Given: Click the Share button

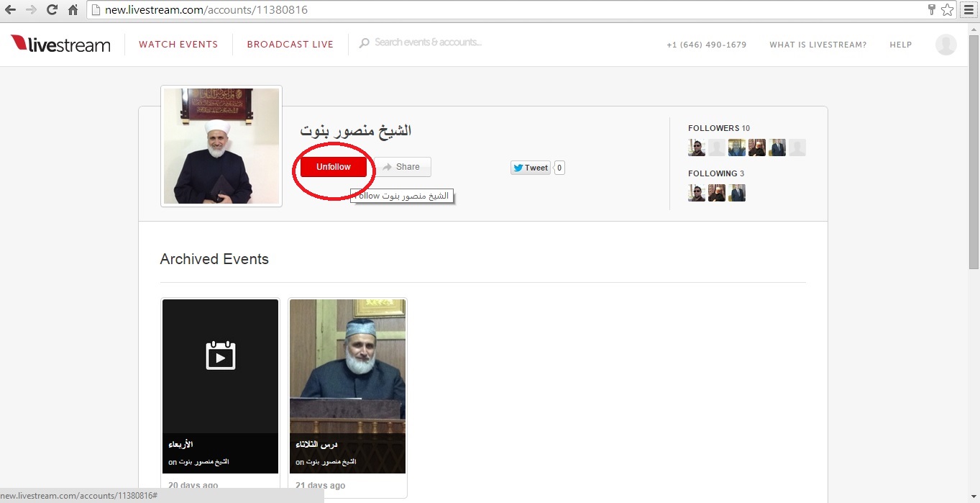Looking at the screenshot, I should click(403, 167).
